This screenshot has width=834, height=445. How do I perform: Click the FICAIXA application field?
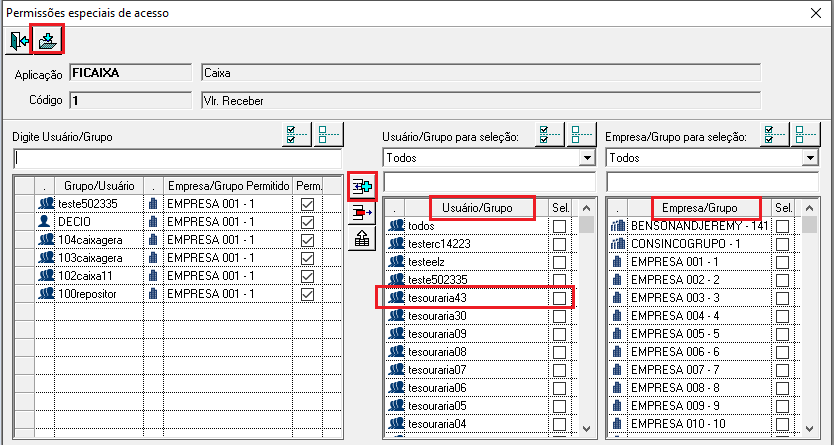point(130,73)
